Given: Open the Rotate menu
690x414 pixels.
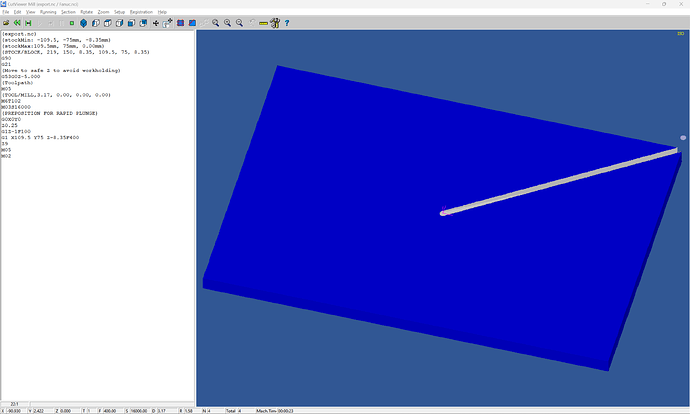Looking at the screenshot, I should click(x=87, y=11).
